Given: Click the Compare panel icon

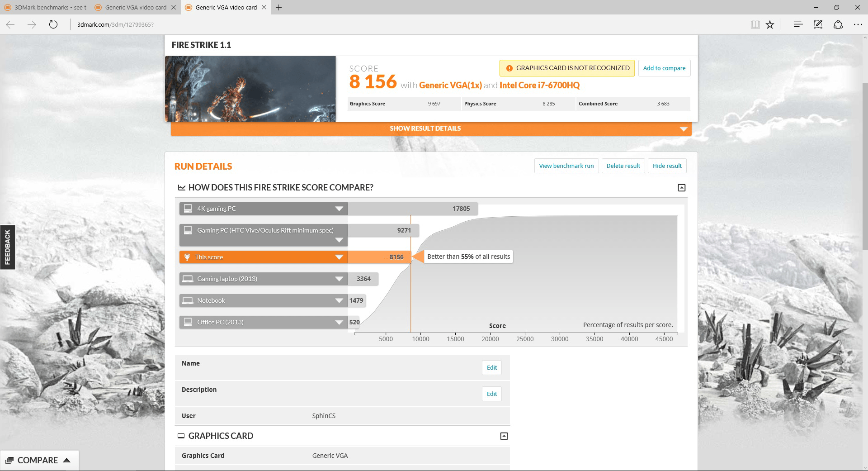Looking at the screenshot, I should click(x=9, y=461).
